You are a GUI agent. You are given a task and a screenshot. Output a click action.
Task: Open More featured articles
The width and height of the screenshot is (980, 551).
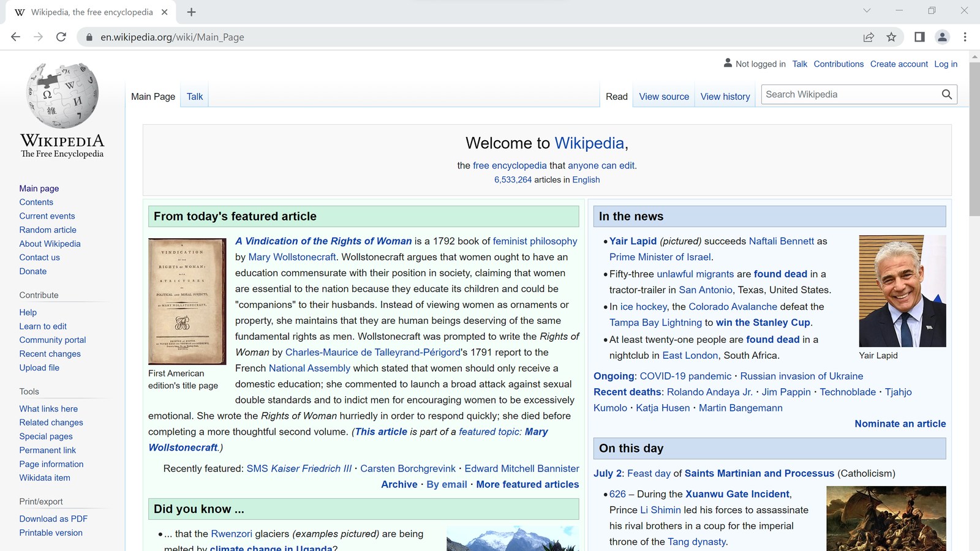(527, 484)
